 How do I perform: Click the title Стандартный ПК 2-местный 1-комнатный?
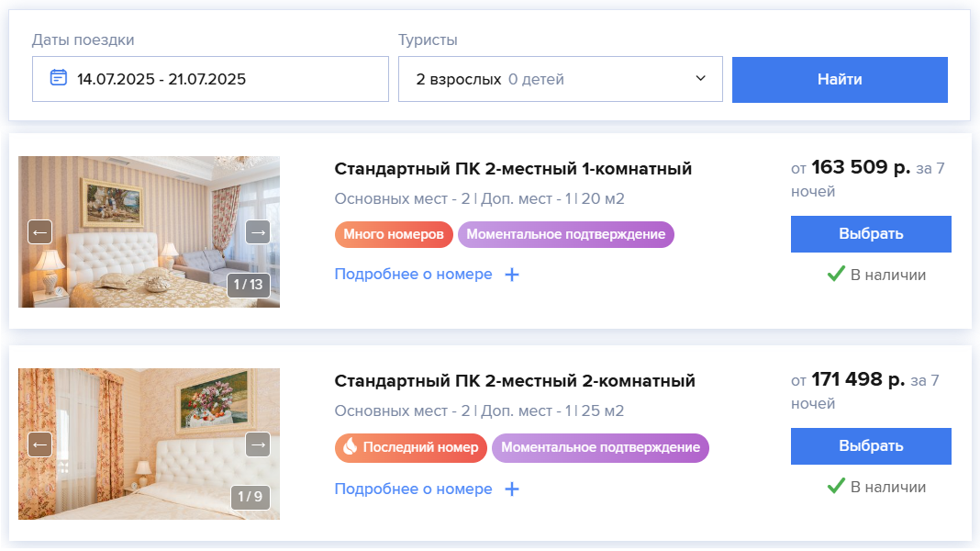point(513,169)
